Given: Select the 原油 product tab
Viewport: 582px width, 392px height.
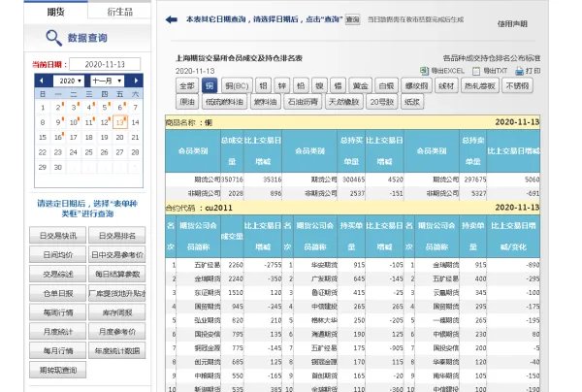Looking at the screenshot, I should click(x=187, y=102).
